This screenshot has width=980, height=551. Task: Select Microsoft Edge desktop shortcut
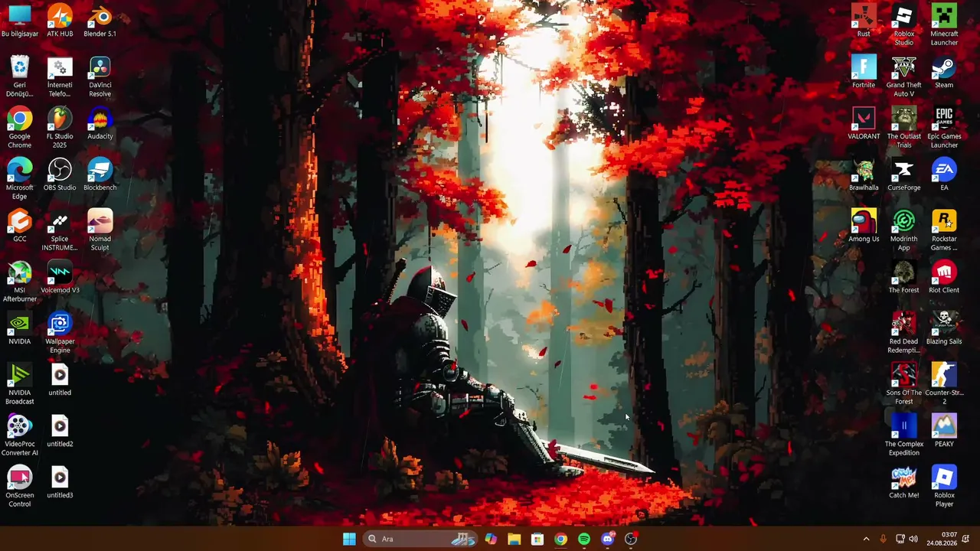20,179
